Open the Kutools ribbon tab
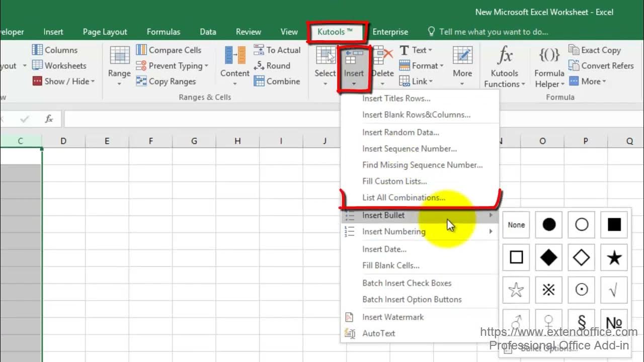 (335, 32)
